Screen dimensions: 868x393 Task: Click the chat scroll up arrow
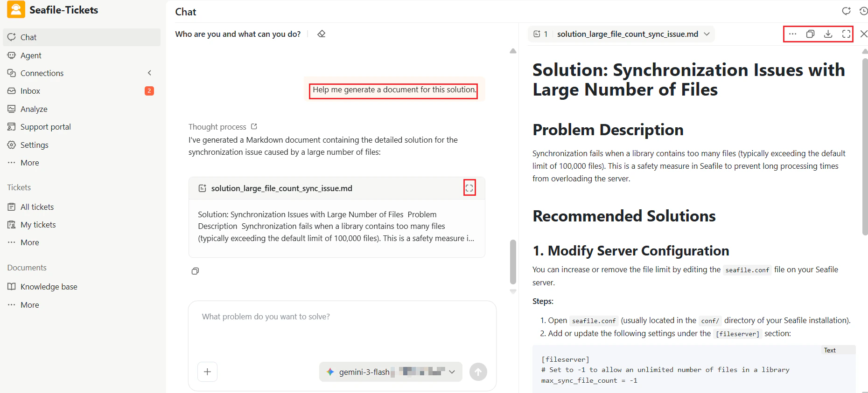point(513,51)
